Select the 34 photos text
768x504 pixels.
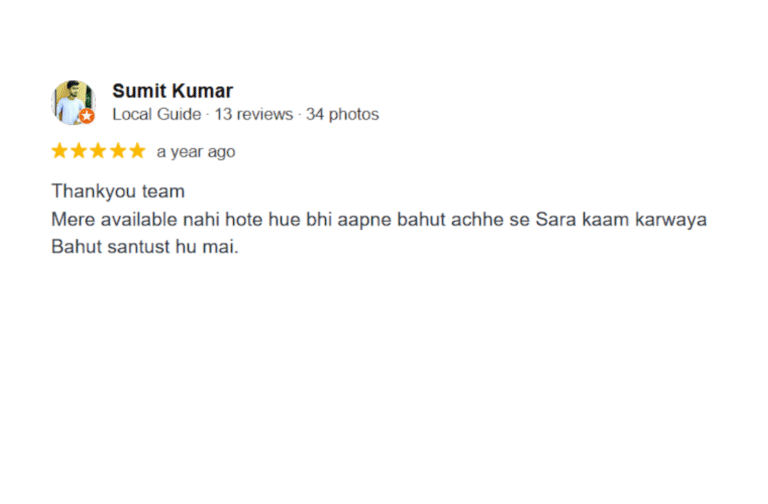[x=342, y=114]
